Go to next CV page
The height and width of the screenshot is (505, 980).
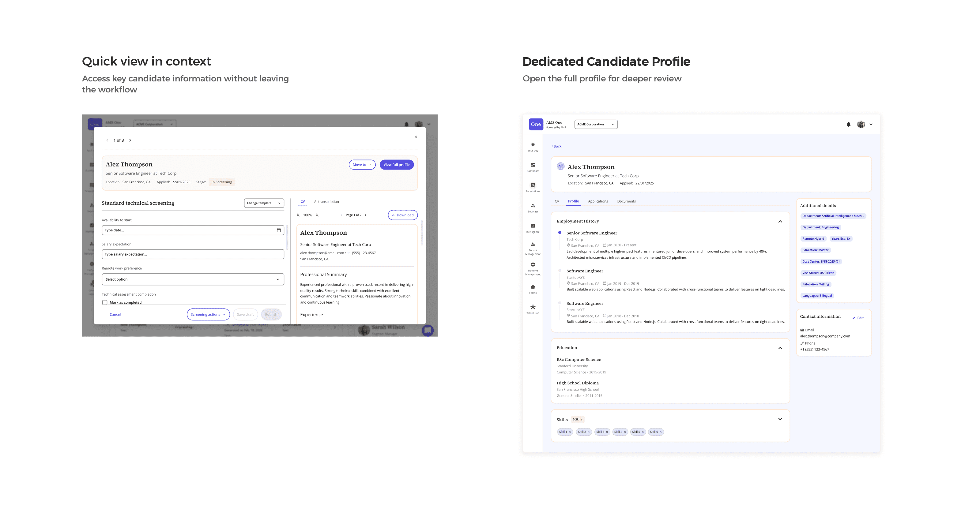pyautogui.click(x=366, y=215)
